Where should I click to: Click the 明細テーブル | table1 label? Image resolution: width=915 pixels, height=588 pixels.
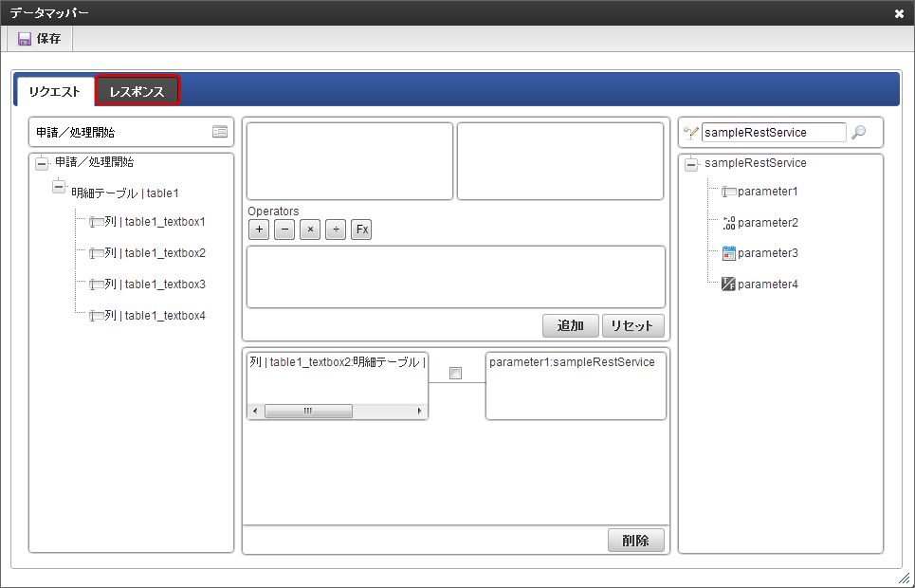[125, 193]
